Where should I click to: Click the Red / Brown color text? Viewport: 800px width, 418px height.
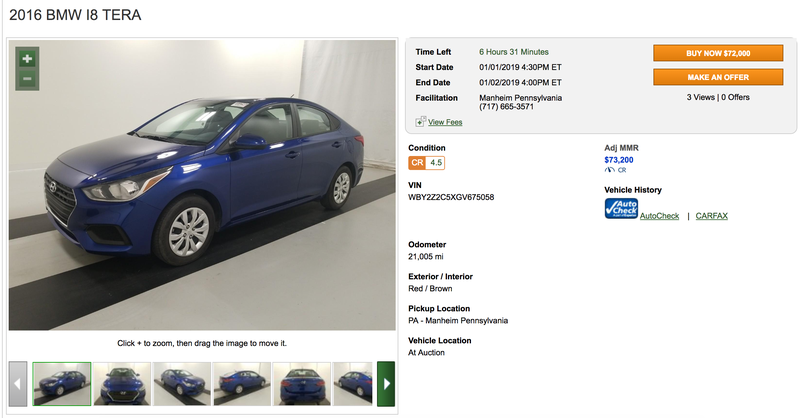click(430, 289)
